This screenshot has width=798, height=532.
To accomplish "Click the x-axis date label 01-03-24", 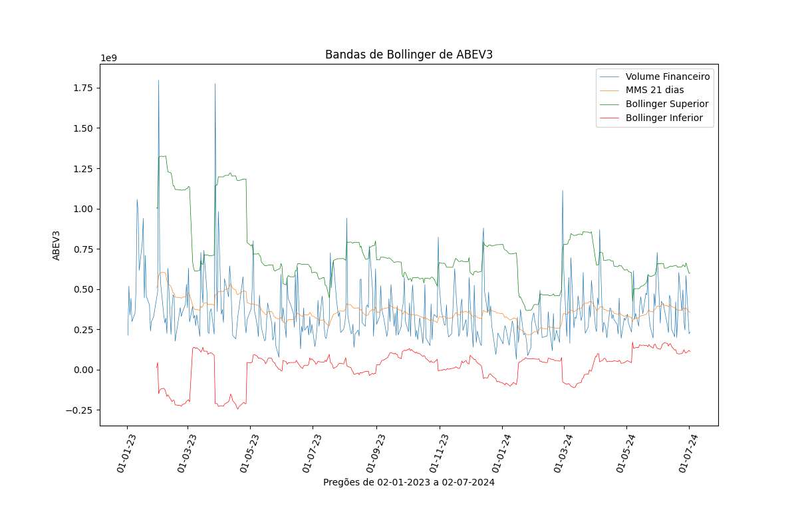I will tap(563, 453).
